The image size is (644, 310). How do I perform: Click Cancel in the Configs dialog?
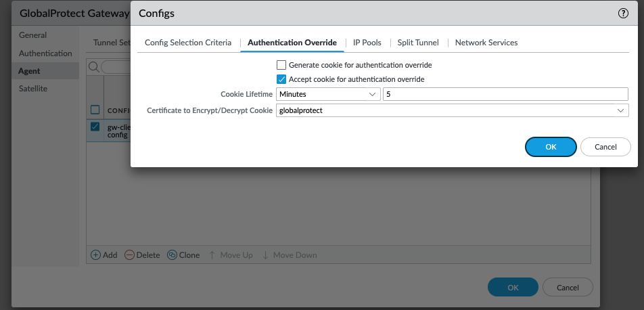pyautogui.click(x=605, y=147)
